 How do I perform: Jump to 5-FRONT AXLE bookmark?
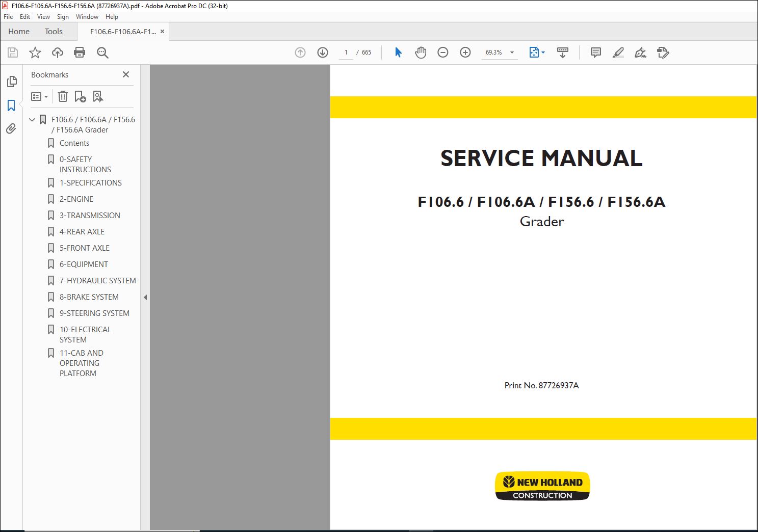pos(85,248)
